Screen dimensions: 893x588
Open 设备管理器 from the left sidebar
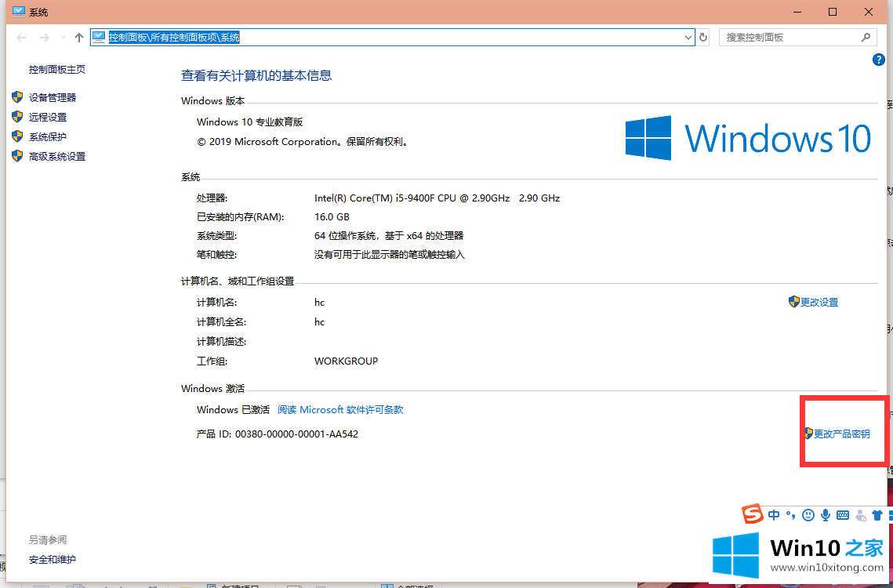coord(53,97)
